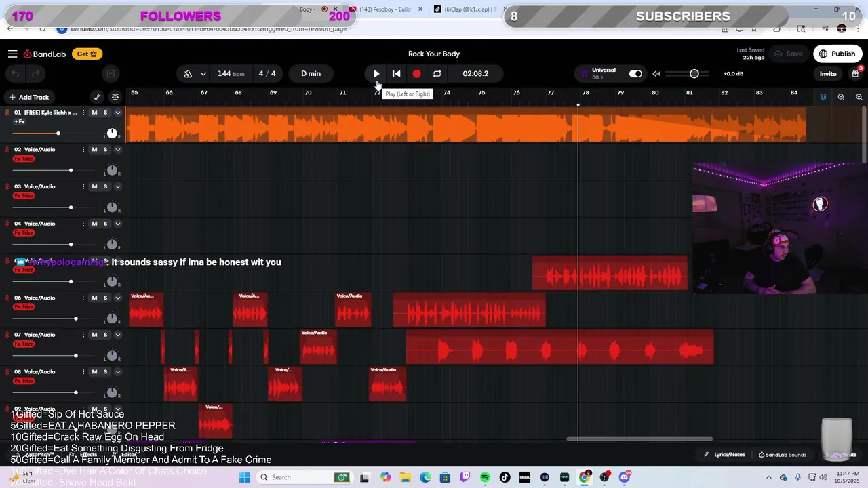Open Spotify from taskbar
The height and width of the screenshot is (488, 868).
pos(485,477)
